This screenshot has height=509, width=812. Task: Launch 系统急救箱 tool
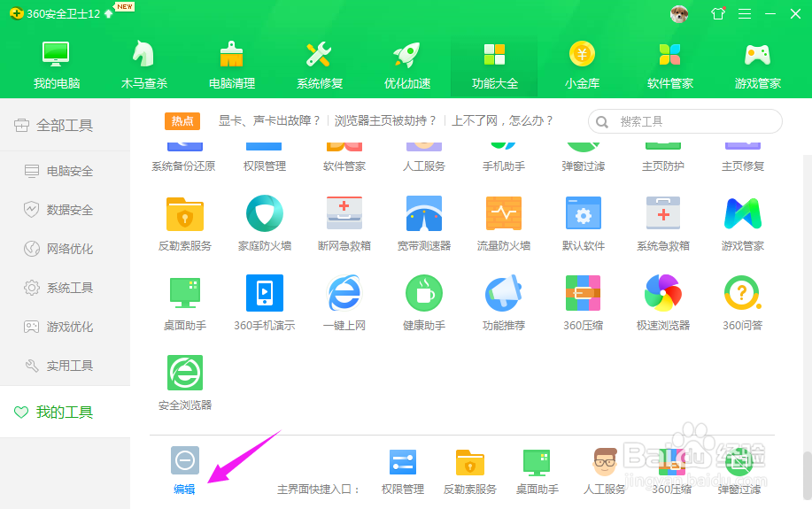coord(663,224)
